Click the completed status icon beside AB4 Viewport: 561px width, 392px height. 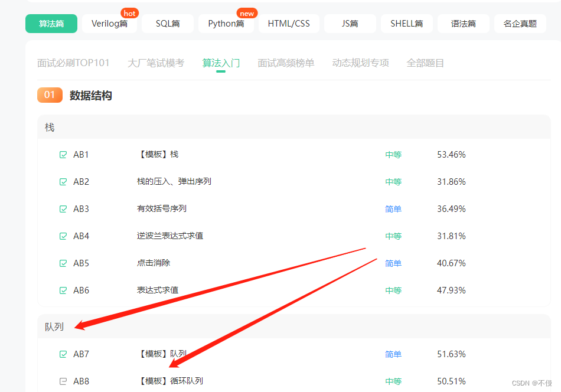pyautogui.click(x=63, y=236)
